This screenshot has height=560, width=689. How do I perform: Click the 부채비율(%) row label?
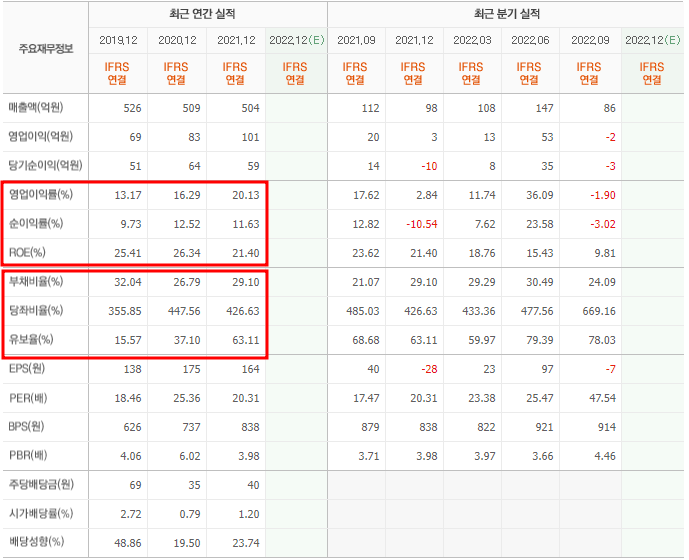coord(36,282)
